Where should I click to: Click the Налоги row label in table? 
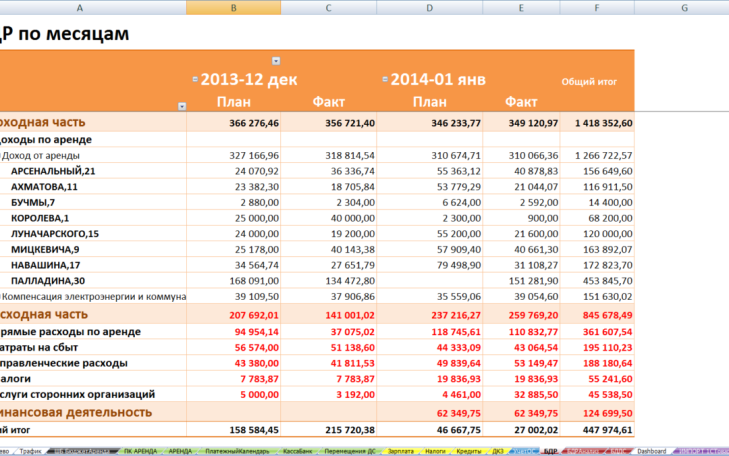tap(15, 379)
